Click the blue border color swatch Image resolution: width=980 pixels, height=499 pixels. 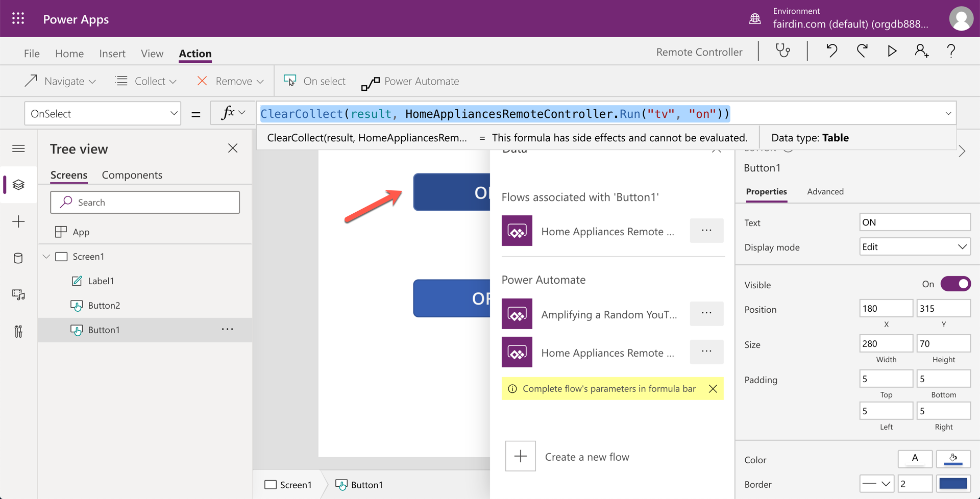(x=952, y=484)
